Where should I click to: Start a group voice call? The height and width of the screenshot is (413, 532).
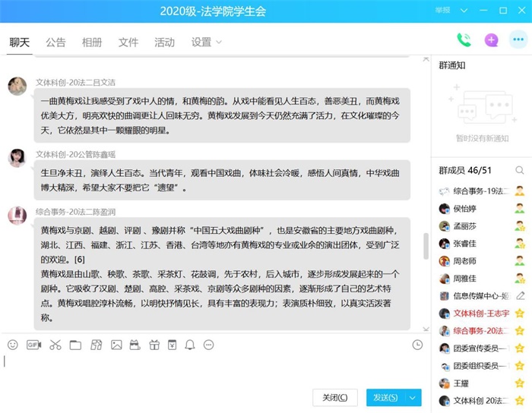tap(464, 40)
